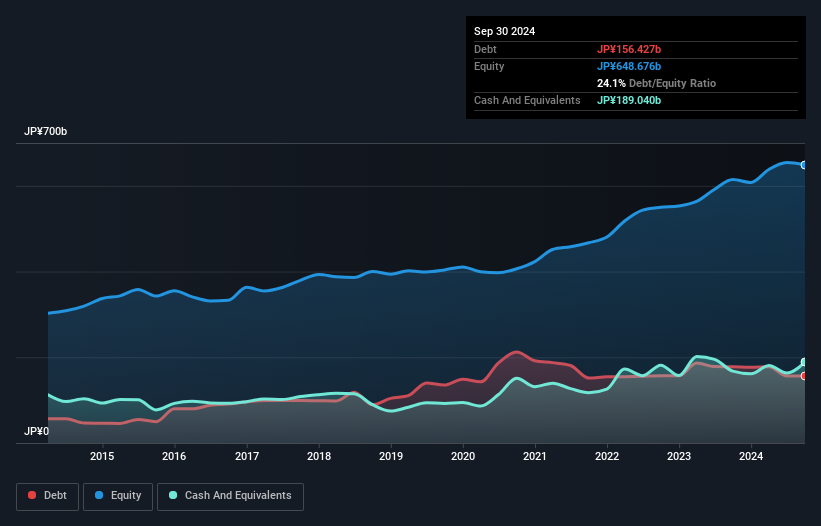Click the 2020 x-axis label
The image size is (821, 526).
click(x=463, y=456)
